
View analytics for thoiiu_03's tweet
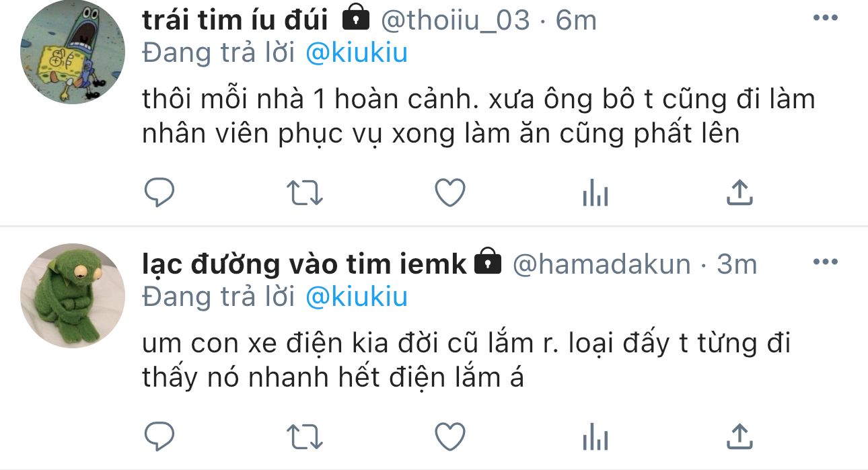pos(595,194)
